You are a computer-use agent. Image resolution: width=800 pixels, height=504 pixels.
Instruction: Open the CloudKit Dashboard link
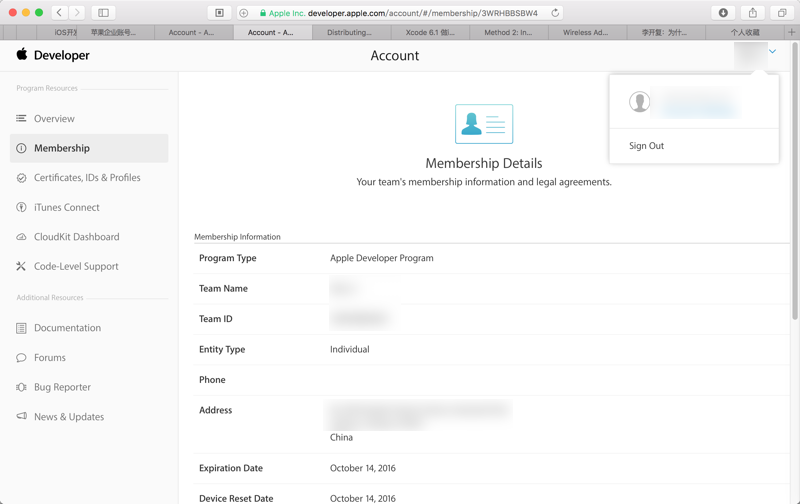(77, 237)
